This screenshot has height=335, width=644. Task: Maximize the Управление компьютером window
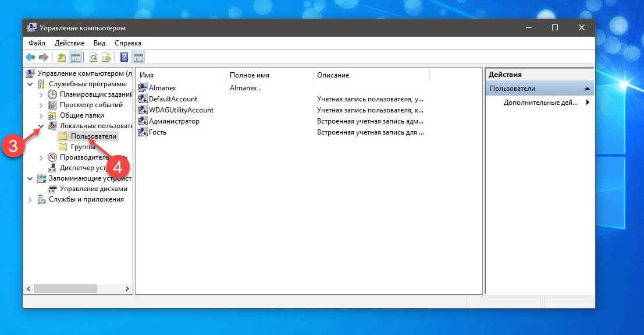[555, 27]
